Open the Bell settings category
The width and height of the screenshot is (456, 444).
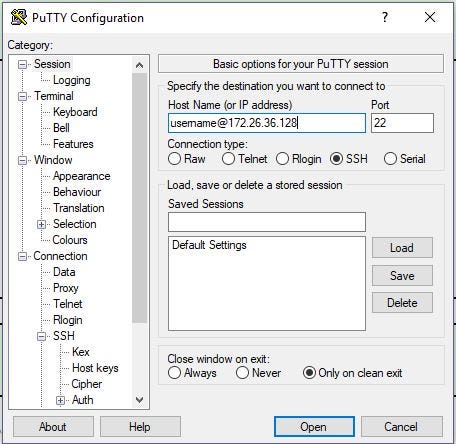point(61,128)
